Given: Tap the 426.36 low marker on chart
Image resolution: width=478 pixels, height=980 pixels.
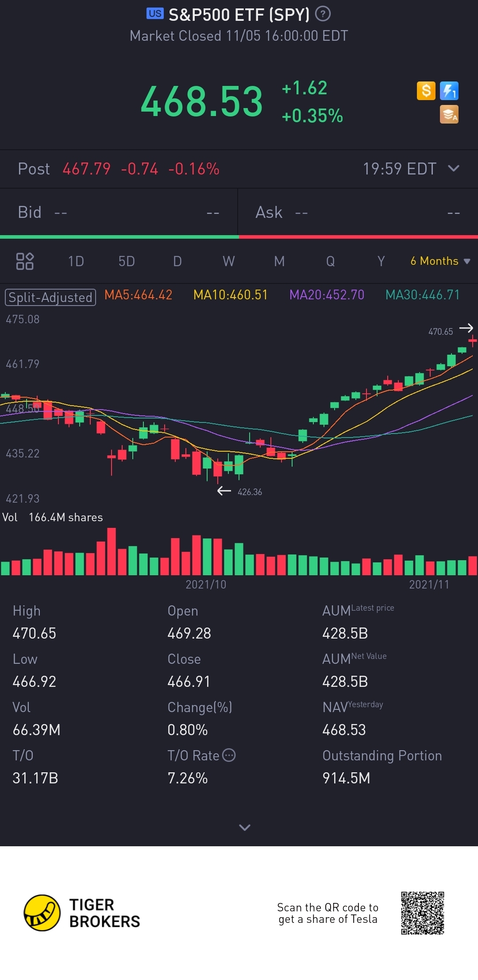Looking at the screenshot, I should tap(250, 492).
